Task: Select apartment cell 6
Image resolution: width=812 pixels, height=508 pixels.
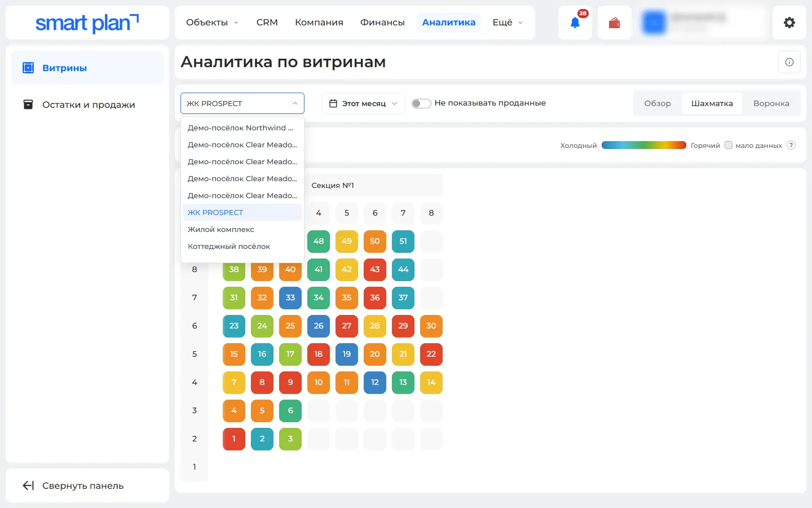Action: coord(290,410)
